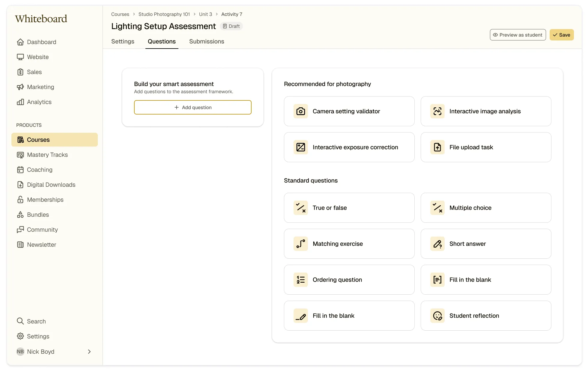The image size is (588, 372).
Task: Choose the File upload task icon
Action: (437, 147)
